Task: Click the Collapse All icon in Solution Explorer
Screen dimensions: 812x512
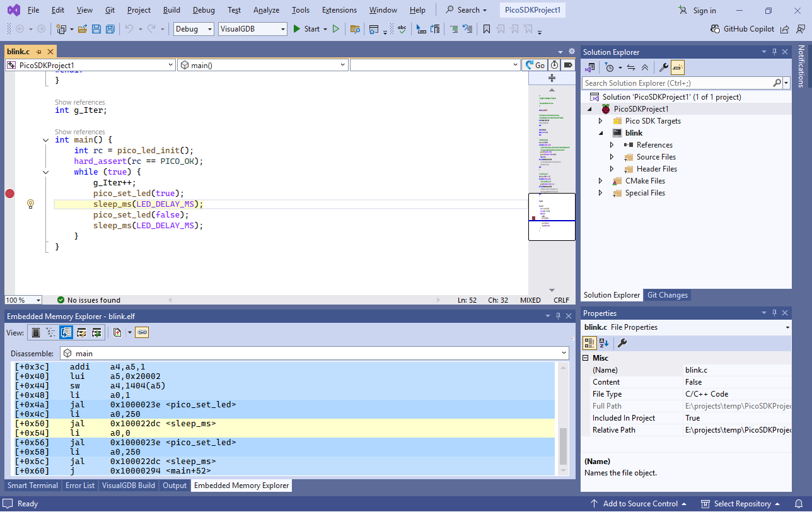Action: click(644, 67)
